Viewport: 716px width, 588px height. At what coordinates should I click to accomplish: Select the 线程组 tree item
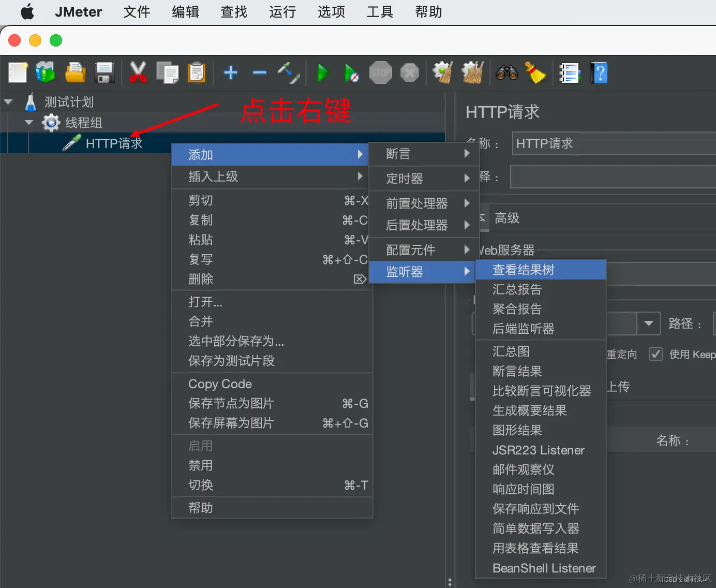point(83,123)
